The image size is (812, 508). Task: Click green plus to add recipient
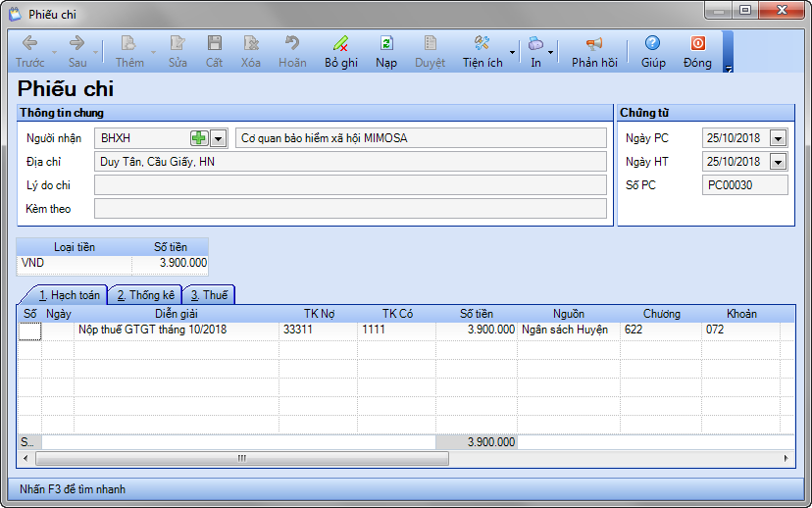tap(199, 138)
